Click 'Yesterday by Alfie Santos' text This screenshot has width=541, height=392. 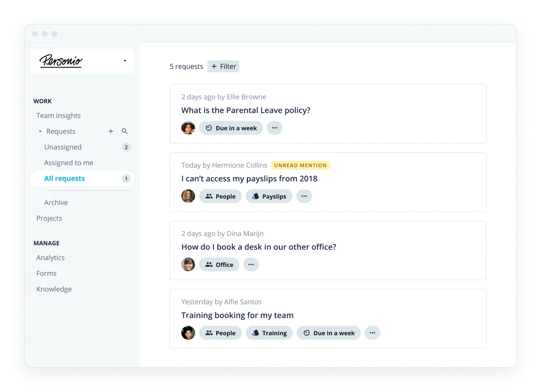pos(221,302)
